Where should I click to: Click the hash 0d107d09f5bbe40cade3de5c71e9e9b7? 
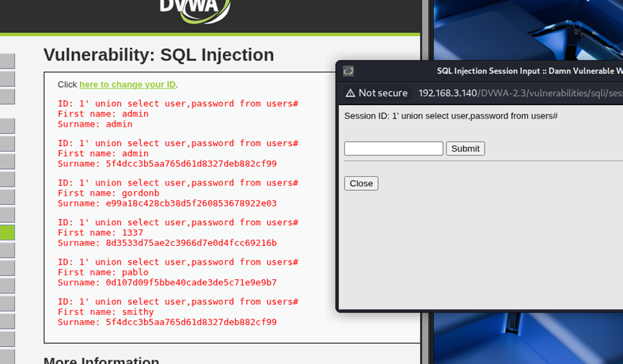click(x=191, y=283)
